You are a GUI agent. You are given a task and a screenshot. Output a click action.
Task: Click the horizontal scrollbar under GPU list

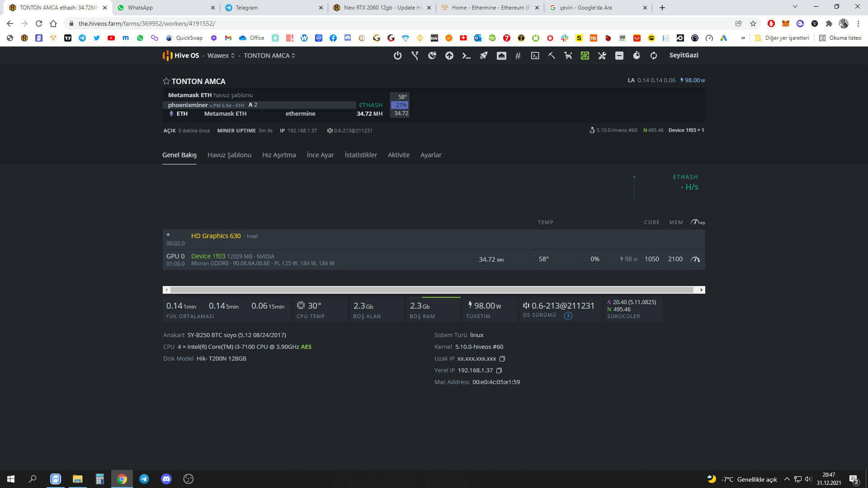pyautogui.click(x=432, y=290)
